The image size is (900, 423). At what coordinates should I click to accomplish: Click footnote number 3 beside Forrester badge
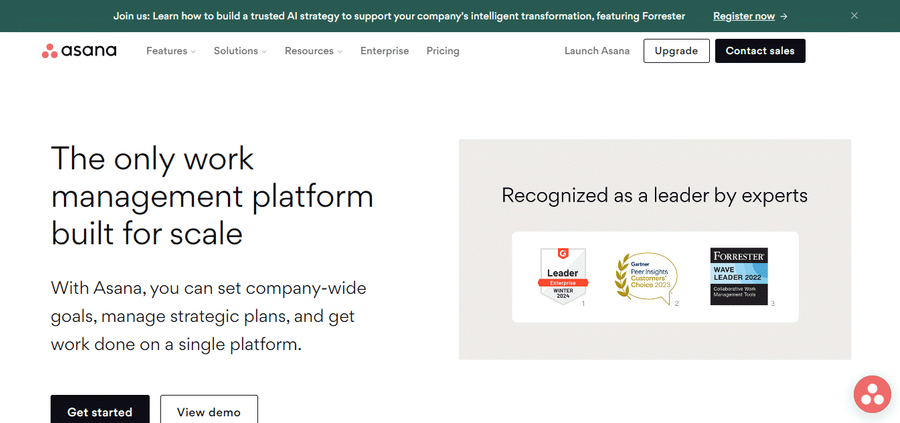(x=773, y=303)
